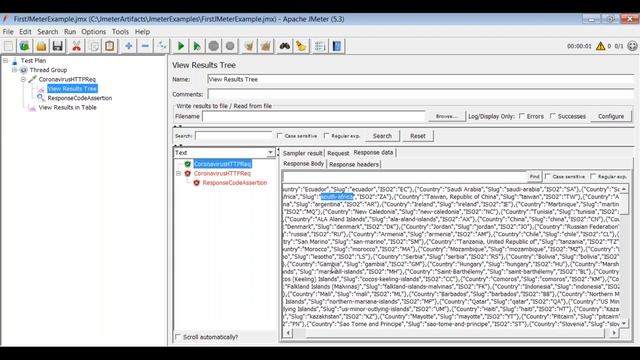This screenshot has width=640, height=360.
Task: Click the Filename input field
Action: [x=314, y=116]
